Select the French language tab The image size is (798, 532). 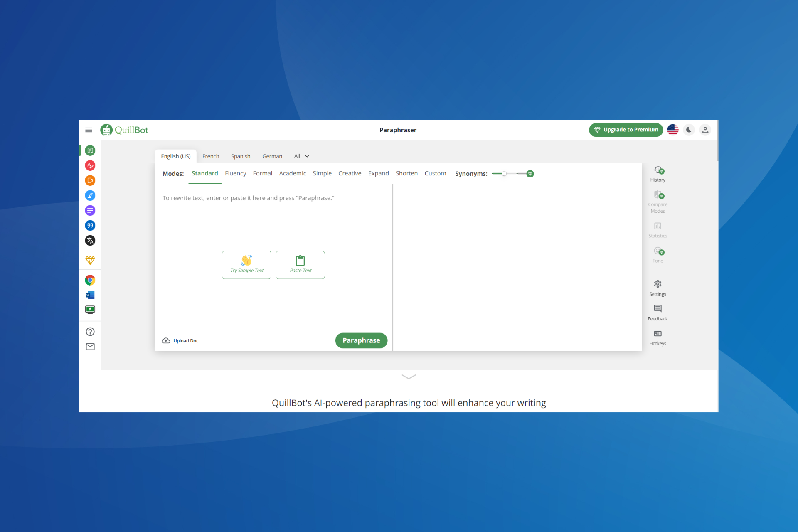211,156
